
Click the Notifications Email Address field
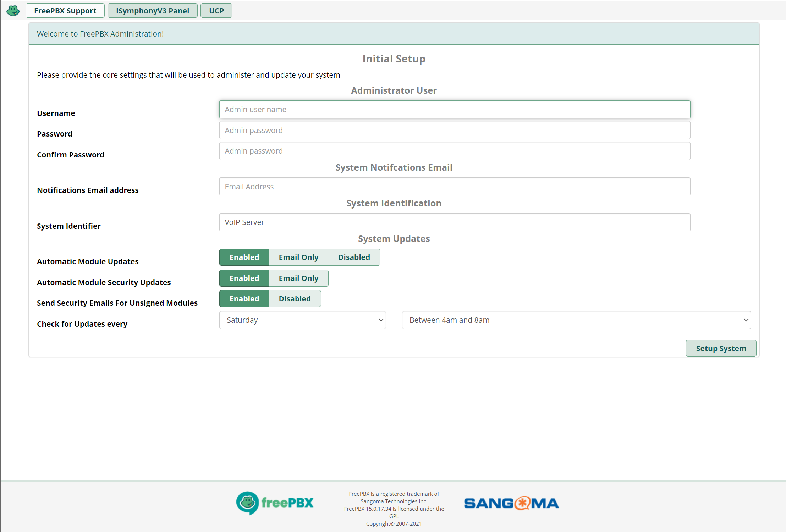(x=455, y=187)
